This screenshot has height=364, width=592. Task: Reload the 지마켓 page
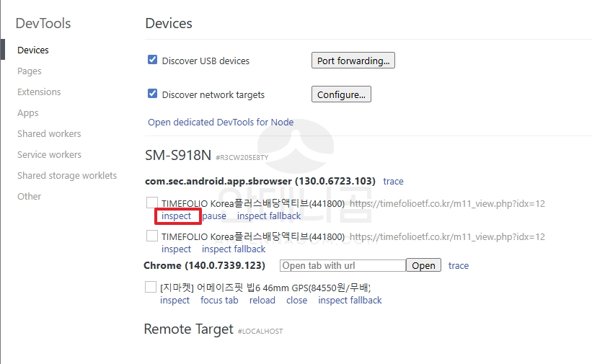[x=262, y=300]
